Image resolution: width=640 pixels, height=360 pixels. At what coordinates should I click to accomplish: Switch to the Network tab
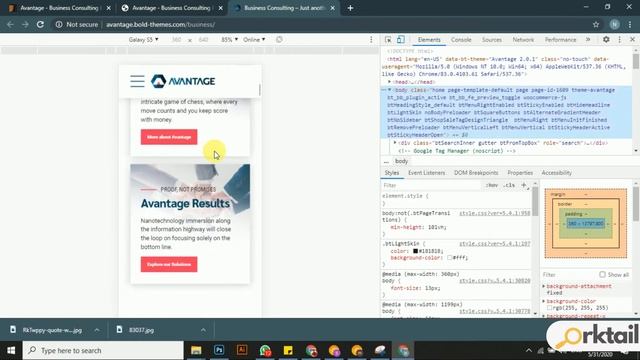[523, 40]
